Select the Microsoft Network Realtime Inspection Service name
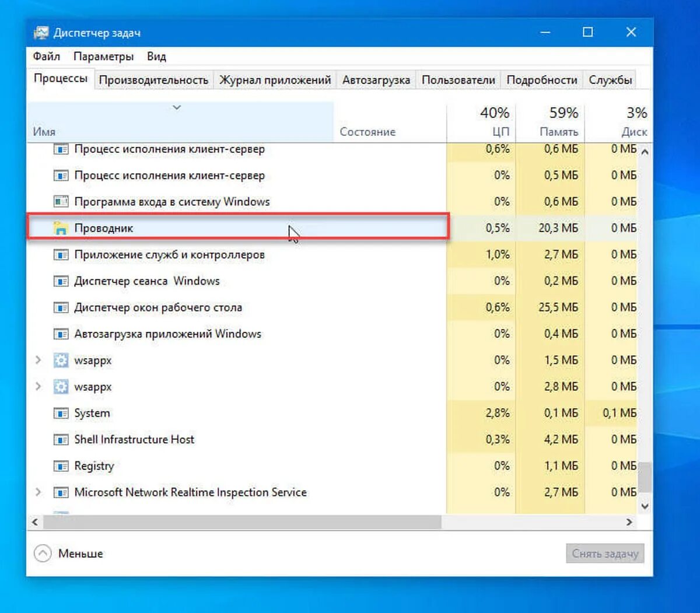The height and width of the screenshot is (613, 700). tap(190, 492)
